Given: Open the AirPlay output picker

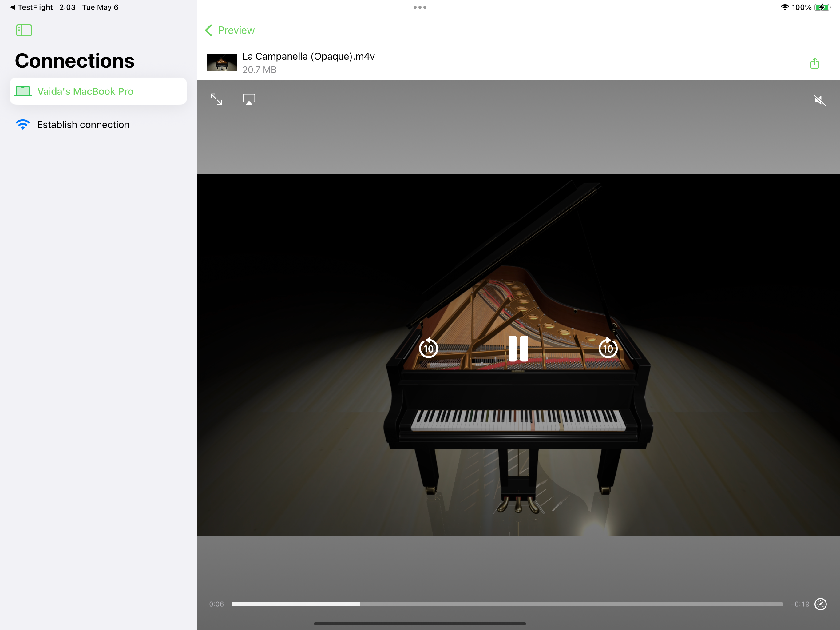Looking at the screenshot, I should coord(249,100).
